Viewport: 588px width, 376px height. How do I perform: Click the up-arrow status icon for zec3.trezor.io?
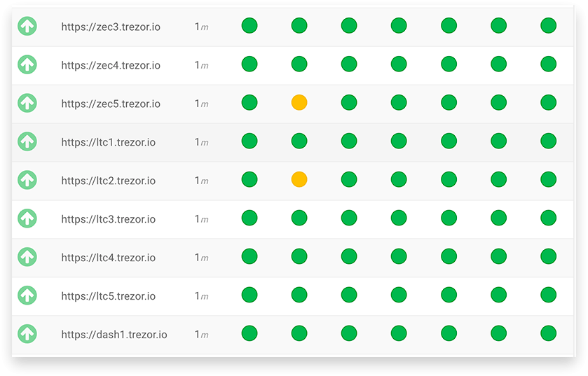point(27,26)
